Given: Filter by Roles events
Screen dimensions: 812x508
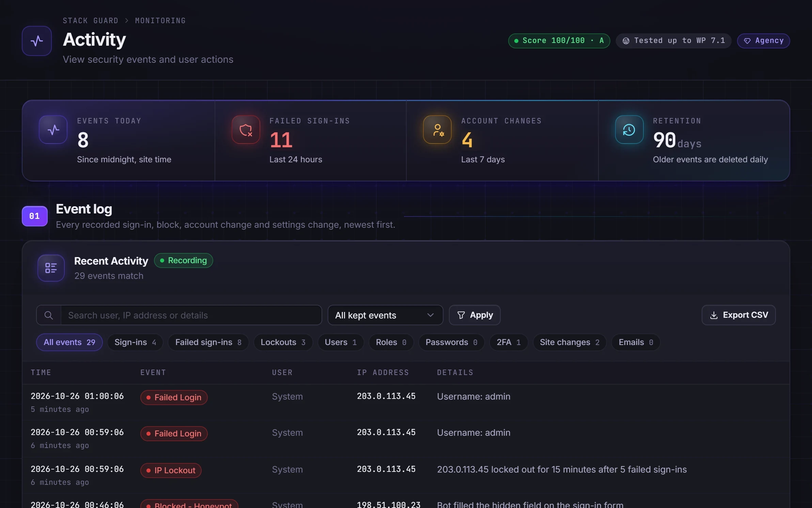Looking at the screenshot, I should [x=391, y=342].
